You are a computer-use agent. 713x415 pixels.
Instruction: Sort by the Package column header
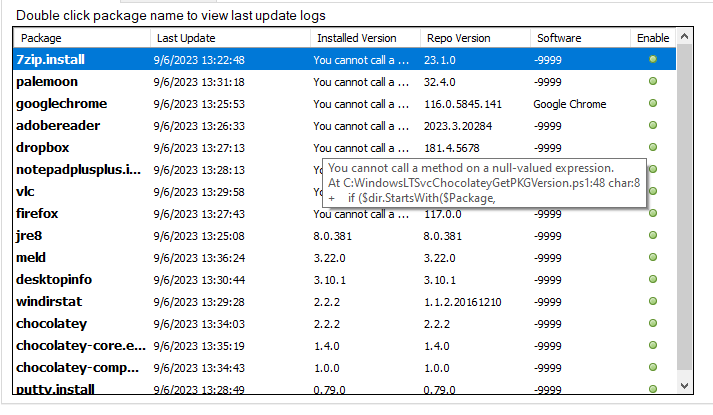tap(80, 38)
